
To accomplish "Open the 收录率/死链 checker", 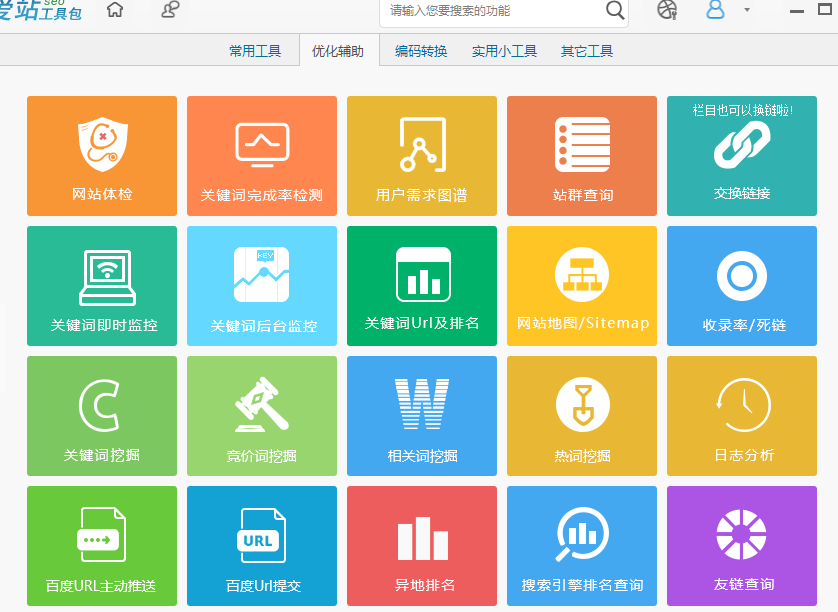I will click(x=741, y=285).
